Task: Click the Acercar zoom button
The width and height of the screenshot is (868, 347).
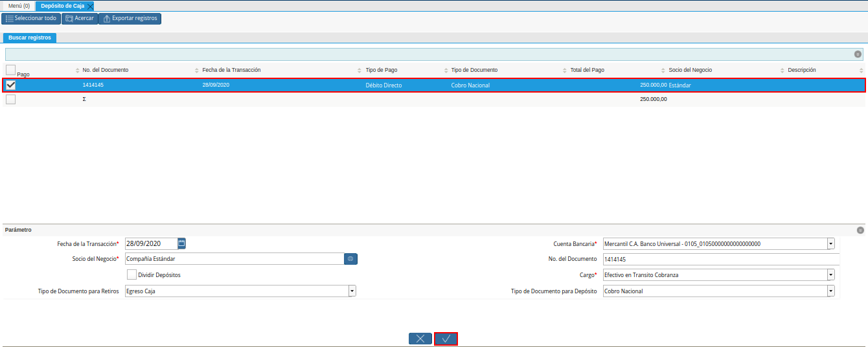Action: (x=80, y=18)
